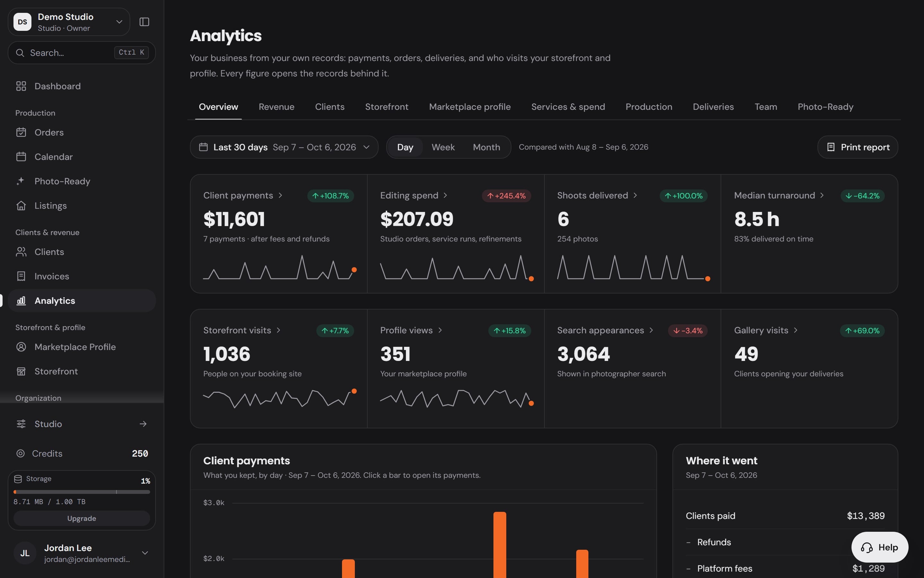
Task: Open Marketplace Profile in sidebar
Action: click(82, 347)
